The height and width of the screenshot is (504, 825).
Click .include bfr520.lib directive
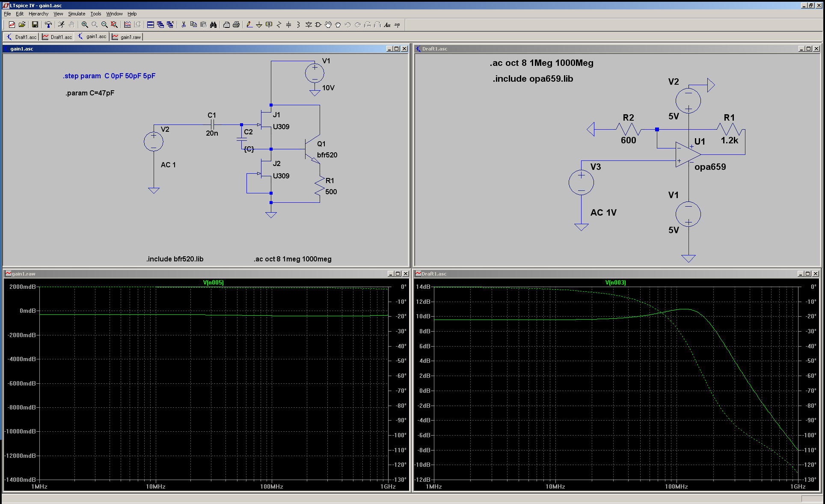tap(175, 259)
